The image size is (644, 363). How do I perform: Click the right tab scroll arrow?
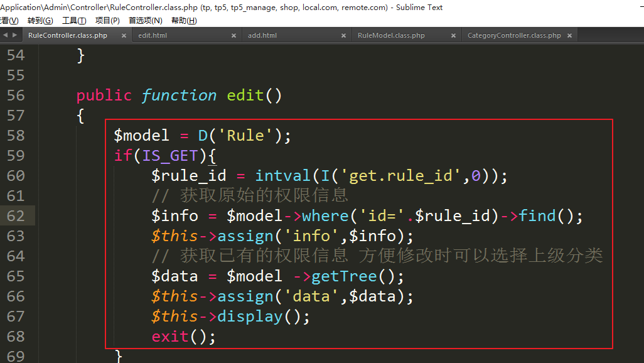(14, 35)
